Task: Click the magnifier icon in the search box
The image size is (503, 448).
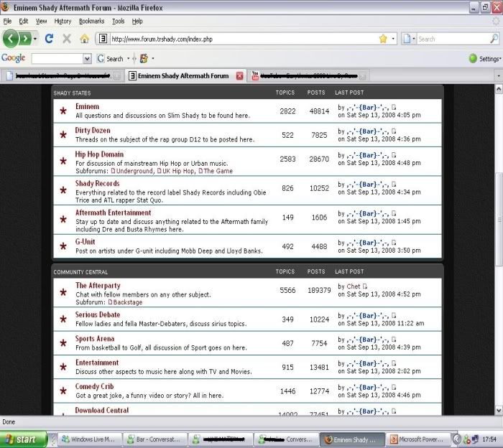Action: coord(494,39)
